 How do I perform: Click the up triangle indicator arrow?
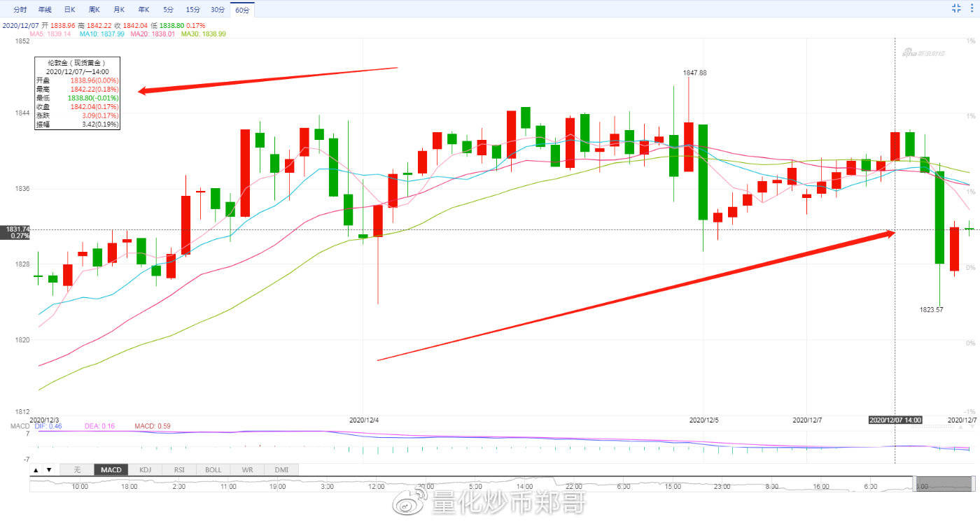(36, 470)
